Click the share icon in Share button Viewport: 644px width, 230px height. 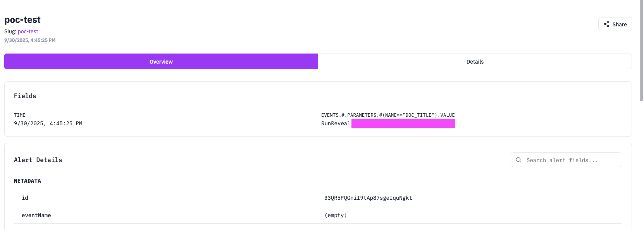(606, 24)
